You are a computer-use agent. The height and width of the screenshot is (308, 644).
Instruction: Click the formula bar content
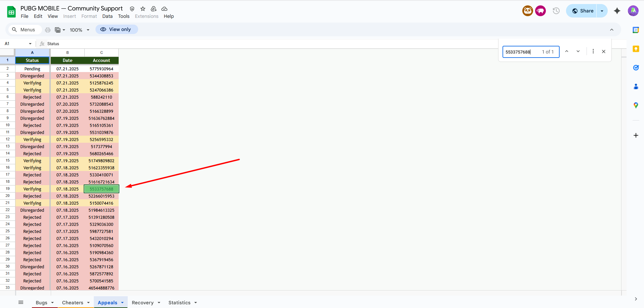pos(53,44)
